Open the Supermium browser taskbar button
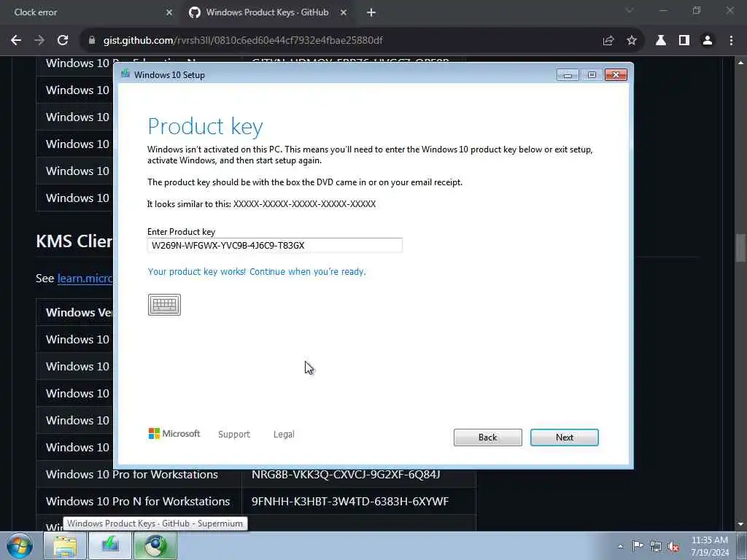The image size is (747, 560). pyautogui.click(x=155, y=545)
